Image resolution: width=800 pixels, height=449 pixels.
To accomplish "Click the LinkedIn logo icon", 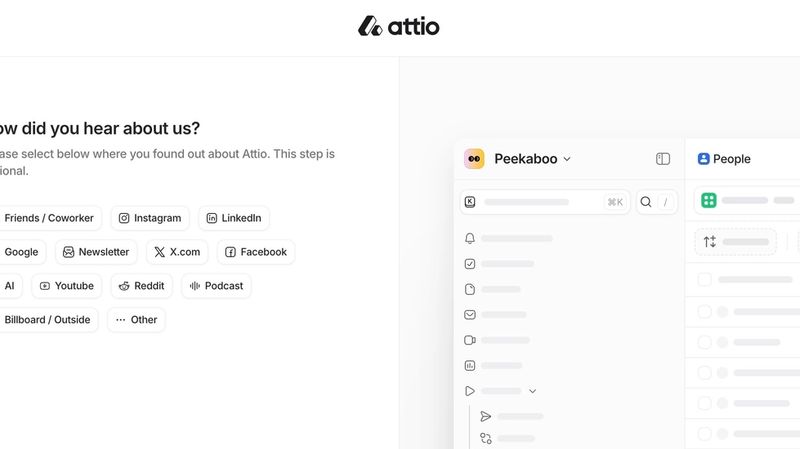I will tap(212, 218).
